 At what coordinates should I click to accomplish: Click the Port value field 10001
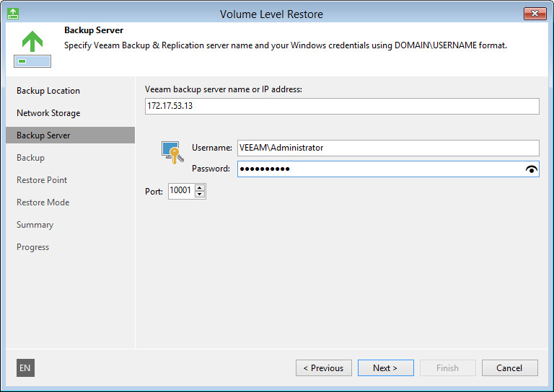[x=181, y=191]
